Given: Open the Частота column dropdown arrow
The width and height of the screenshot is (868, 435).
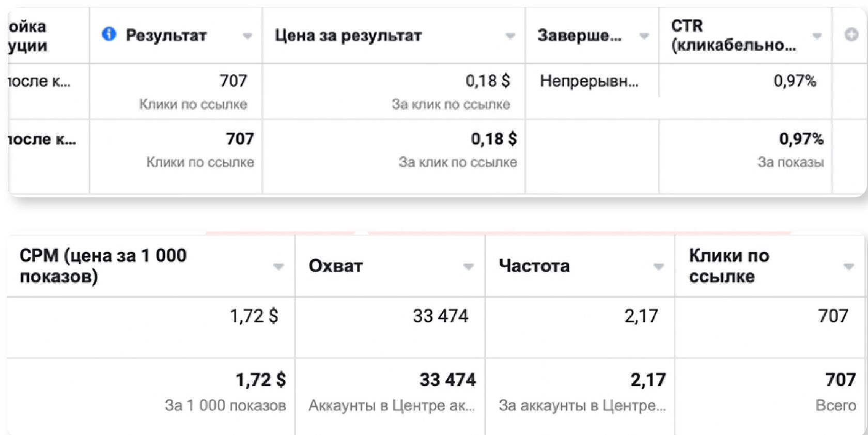Looking at the screenshot, I should click(658, 267).
